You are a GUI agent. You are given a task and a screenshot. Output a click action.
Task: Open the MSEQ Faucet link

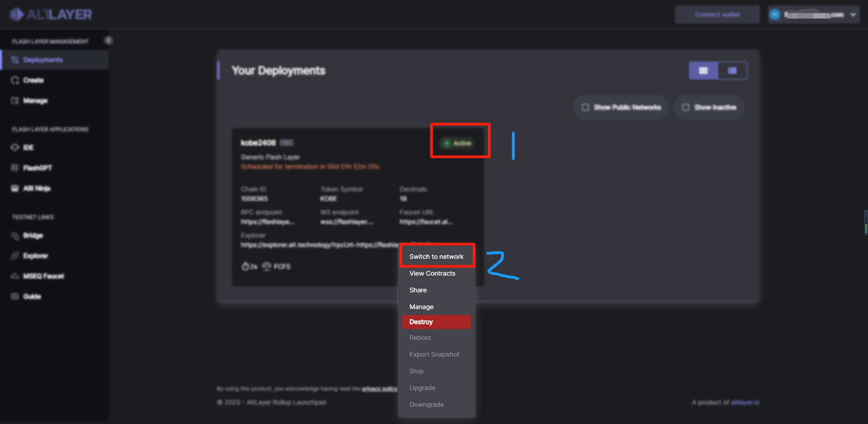(43, 276)
